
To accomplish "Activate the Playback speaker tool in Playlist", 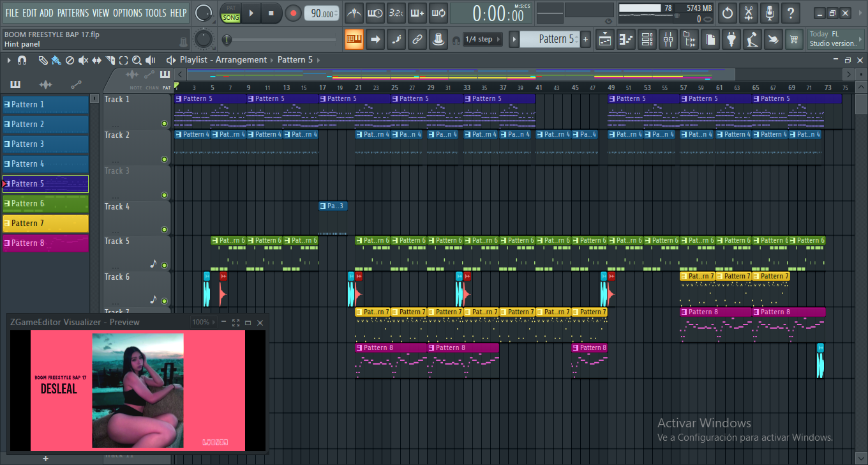I will [x=150, y=60].
